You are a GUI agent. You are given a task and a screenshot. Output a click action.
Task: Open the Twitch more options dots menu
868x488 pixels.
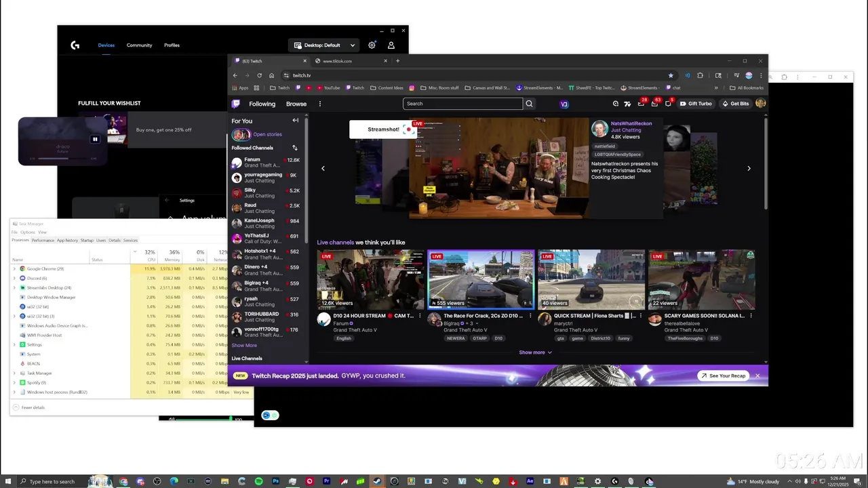point(320,104)
